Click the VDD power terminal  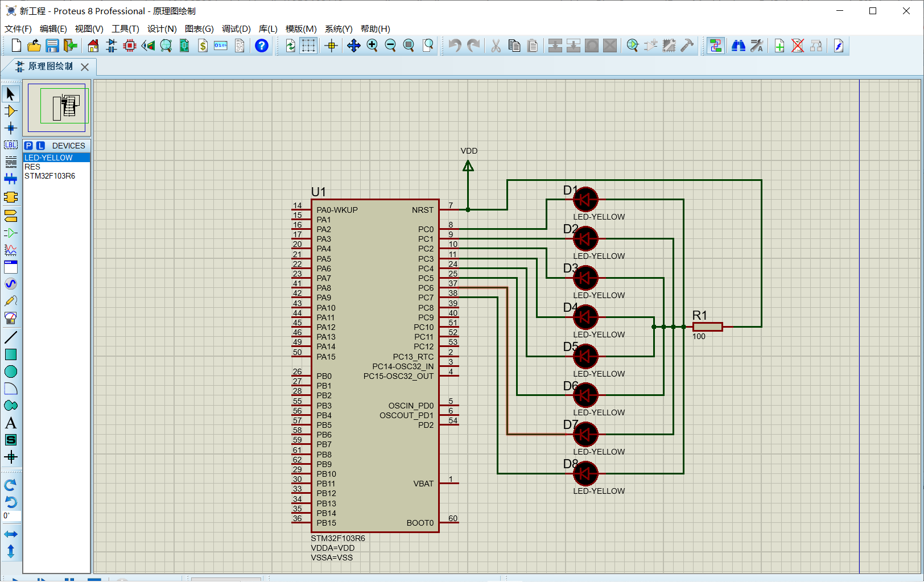(x=468, y=166)
